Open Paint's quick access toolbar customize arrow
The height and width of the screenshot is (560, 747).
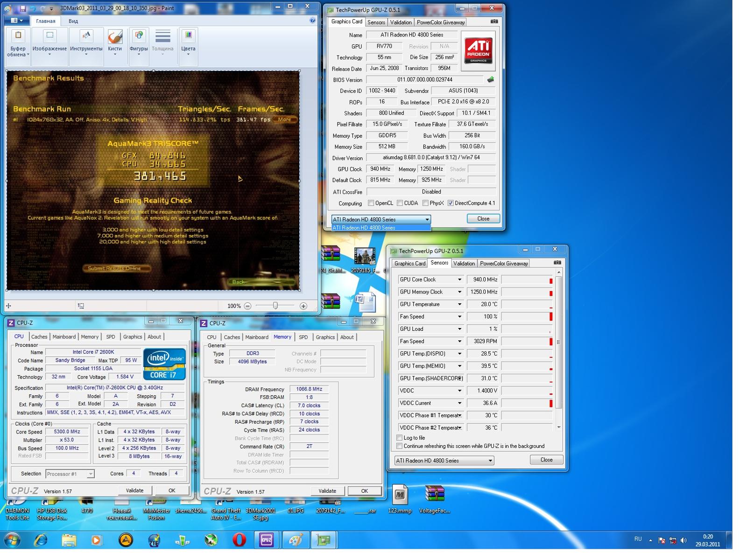tap(51, 8)
